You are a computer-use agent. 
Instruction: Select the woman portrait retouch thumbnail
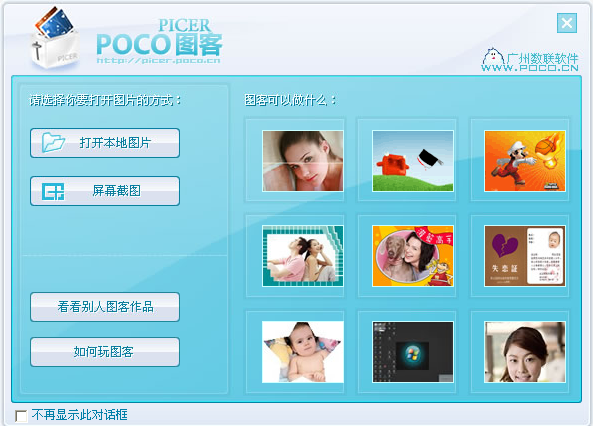point(303,161)
